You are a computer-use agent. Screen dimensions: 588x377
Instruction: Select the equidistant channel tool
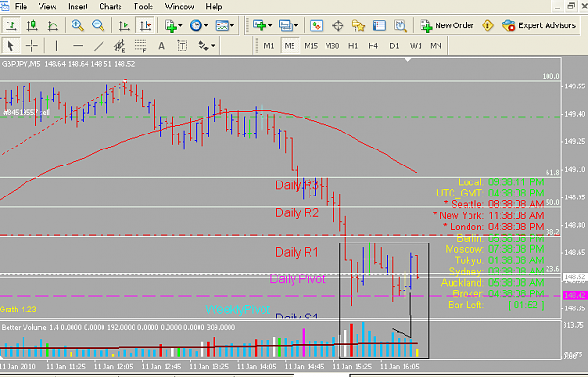(x=119, y=46)
